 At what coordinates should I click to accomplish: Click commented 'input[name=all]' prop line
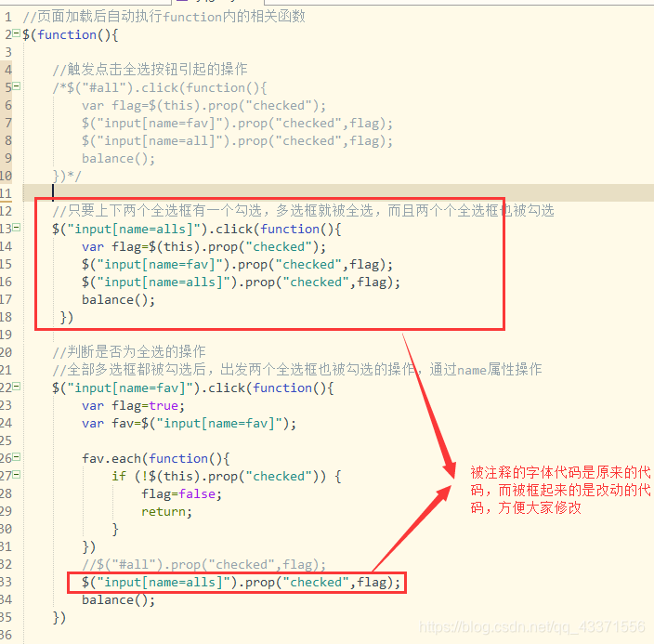coord(237,141)
